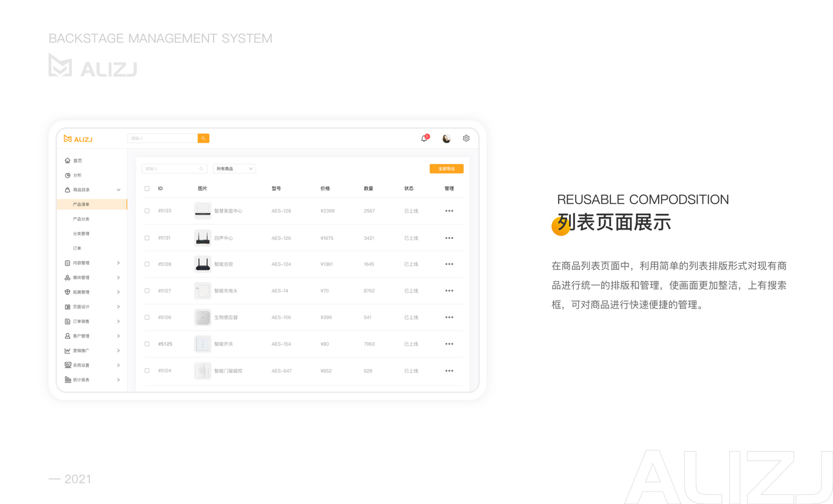Click quantity cell 1645
This screenshot has height=504, width=833.
pos(368,264)
